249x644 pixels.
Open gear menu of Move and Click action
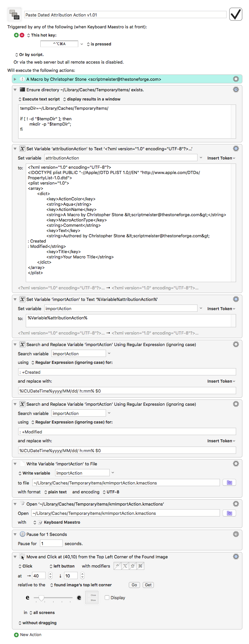[236, 557]
